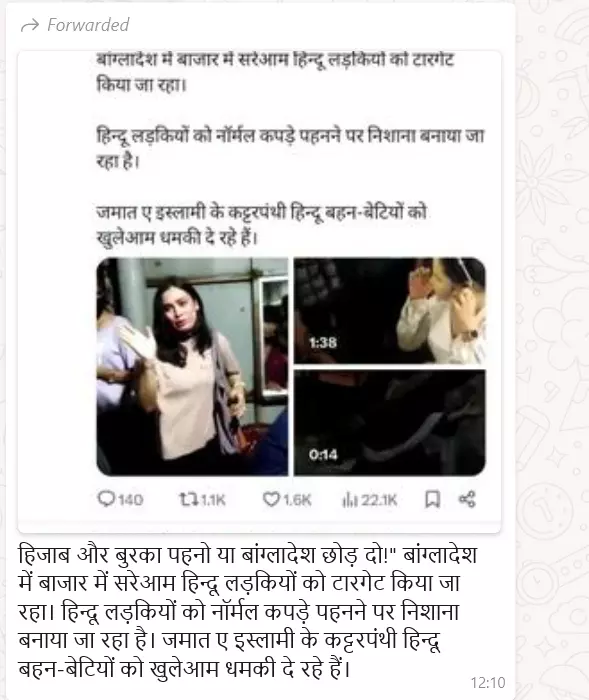Click the views analytics bar icon
The height and width of the screenshot is (700, 589).
tap(350, 500)
